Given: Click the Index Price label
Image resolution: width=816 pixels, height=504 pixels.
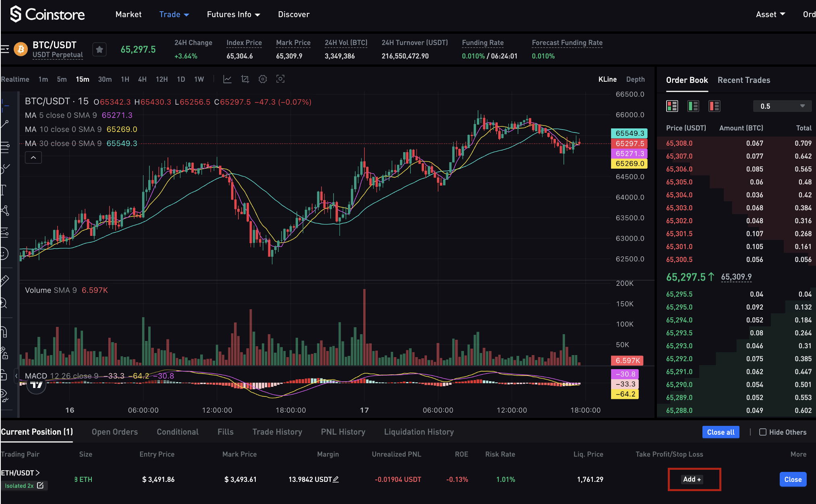Looking at the screenshot, I should 244,43.
